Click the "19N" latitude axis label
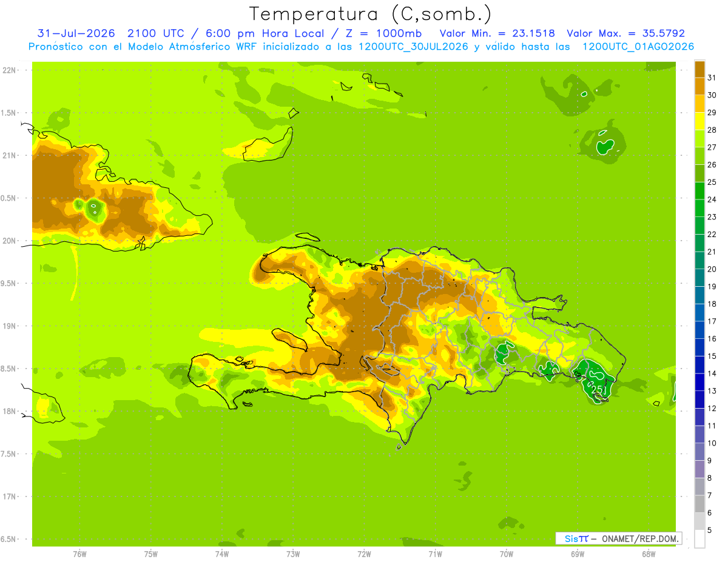 (x=9, y=326)
